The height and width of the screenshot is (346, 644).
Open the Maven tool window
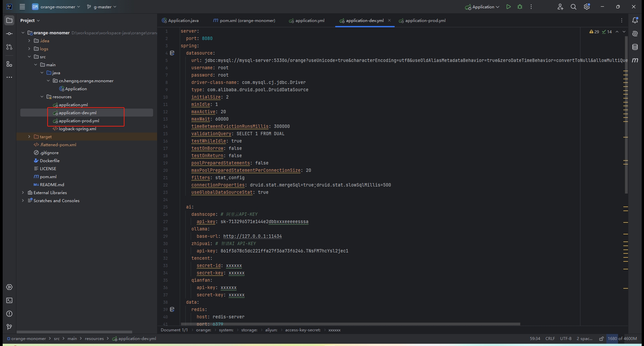pyautogui.click(x=635, y=60)
